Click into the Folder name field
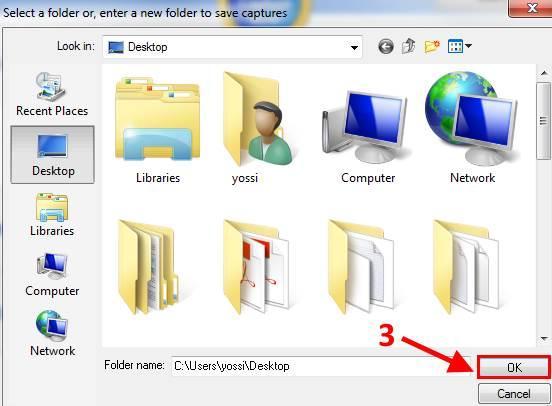Screen dimensions: 552x406 click(x=322, y=366)
